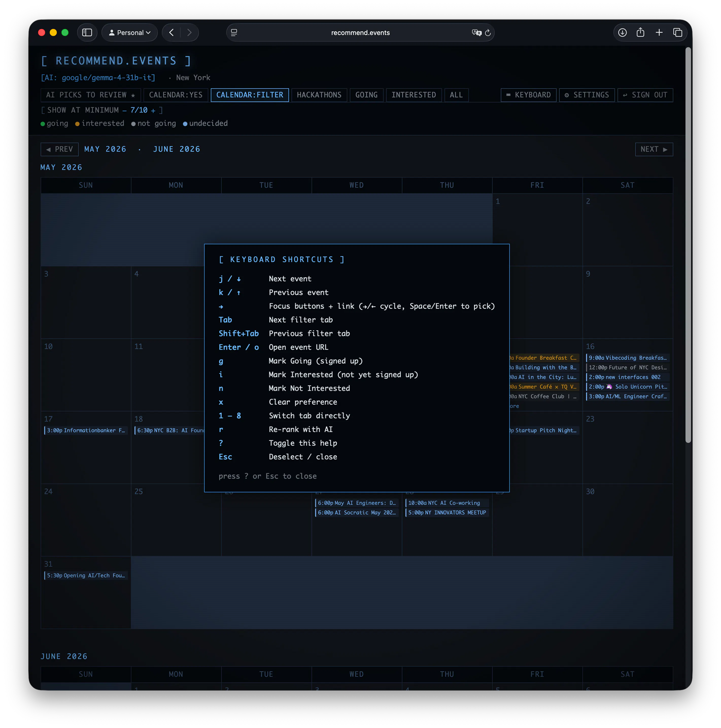Open Building with the B… event
Screen dimensions: 721x728
tap(544, 367)
